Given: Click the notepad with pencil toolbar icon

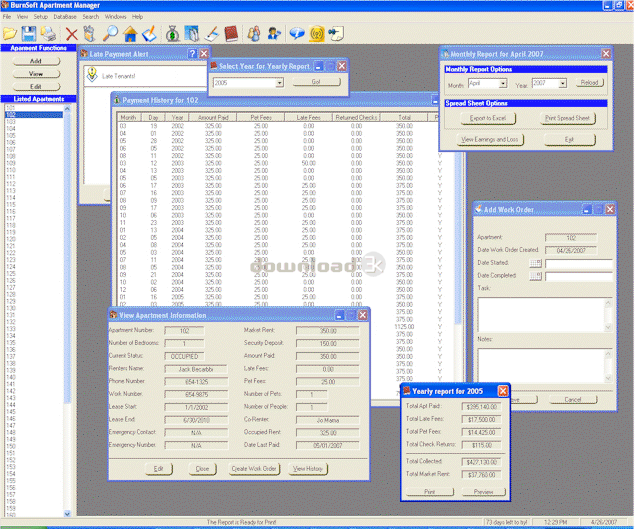Looking at the screenshot, I should coord(149,34).
